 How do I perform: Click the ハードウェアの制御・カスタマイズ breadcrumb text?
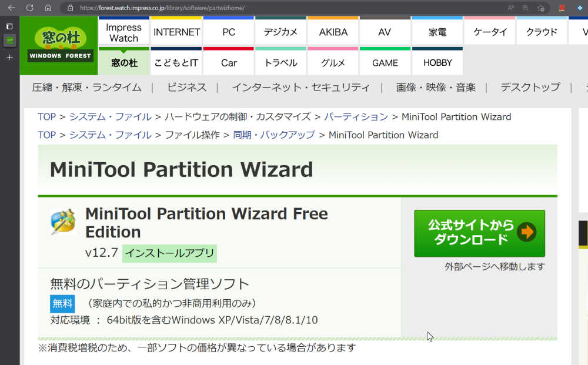tap(238, 117)
